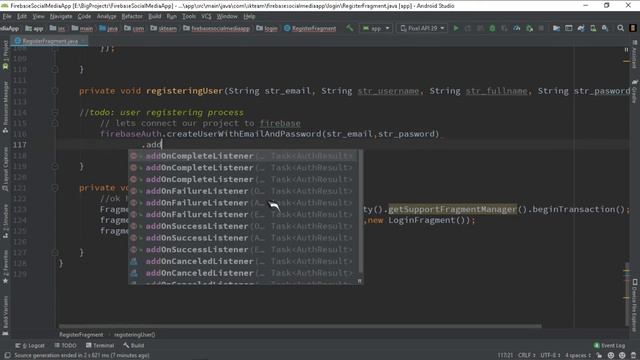Click the smiley face icon in status bar
The height and width of the screenshot is (360, 640).
[x=611, y=356]
